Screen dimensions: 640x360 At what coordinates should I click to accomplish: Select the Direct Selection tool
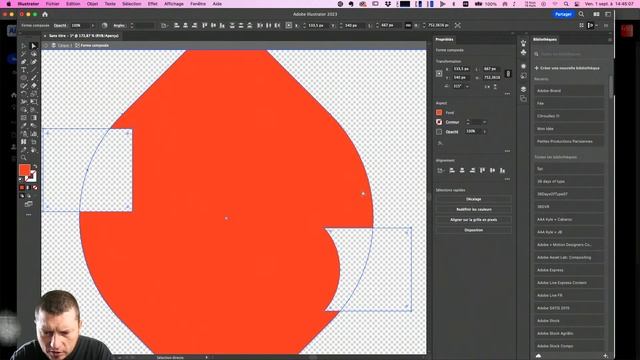point(34,46)
